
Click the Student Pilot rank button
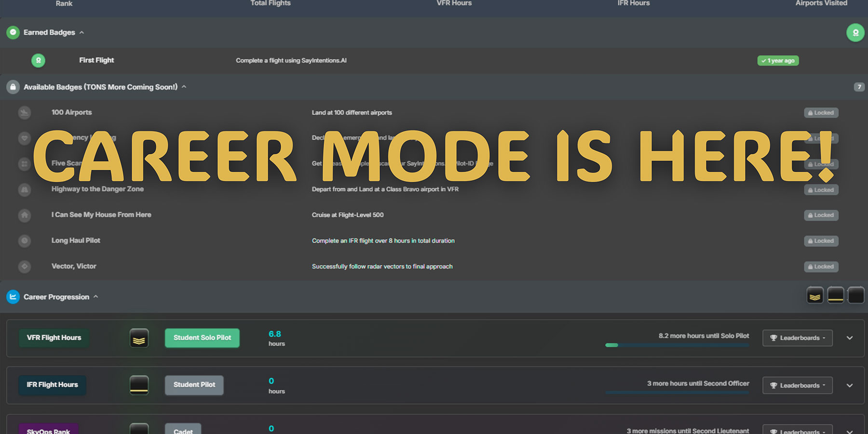pos(194,385)
